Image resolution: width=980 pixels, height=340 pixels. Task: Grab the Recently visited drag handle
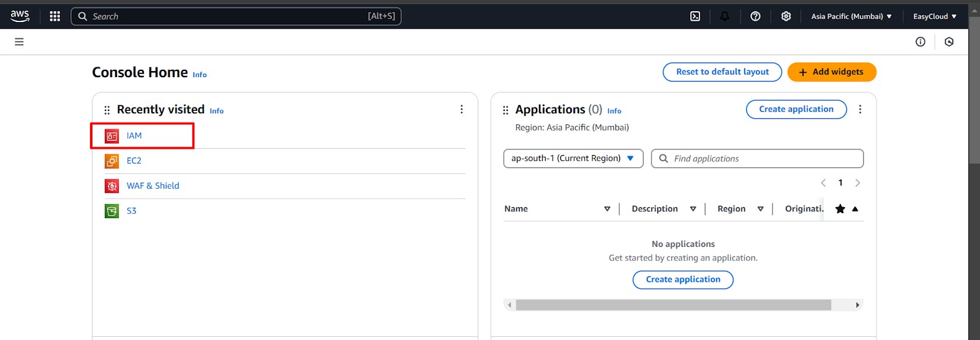point(107,110)
